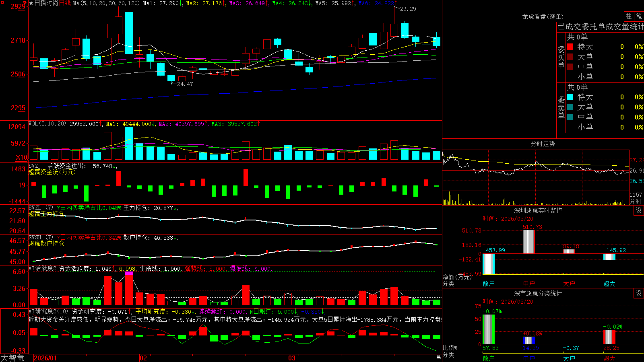Click the 已成交委托单成交量统计 header
This screenshot has height=362, width=644.
[x=601, y=27]
